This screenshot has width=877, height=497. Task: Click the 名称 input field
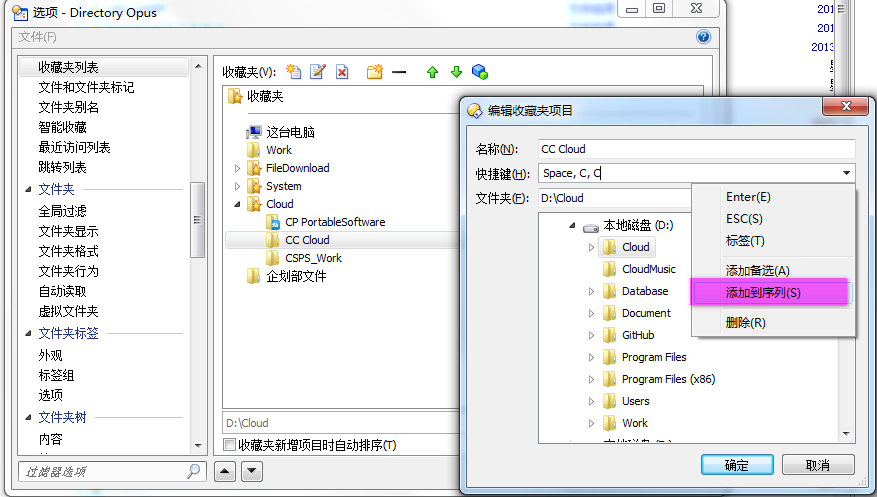click(696, 149)
